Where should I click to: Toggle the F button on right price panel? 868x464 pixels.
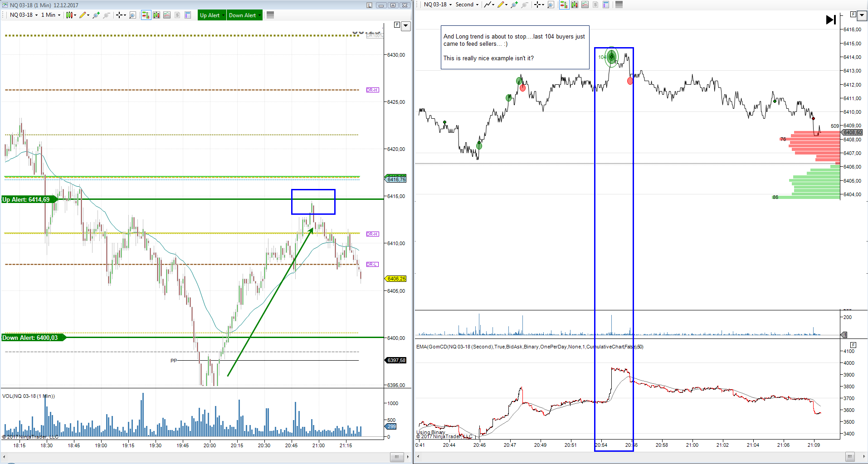click(853, 14)
